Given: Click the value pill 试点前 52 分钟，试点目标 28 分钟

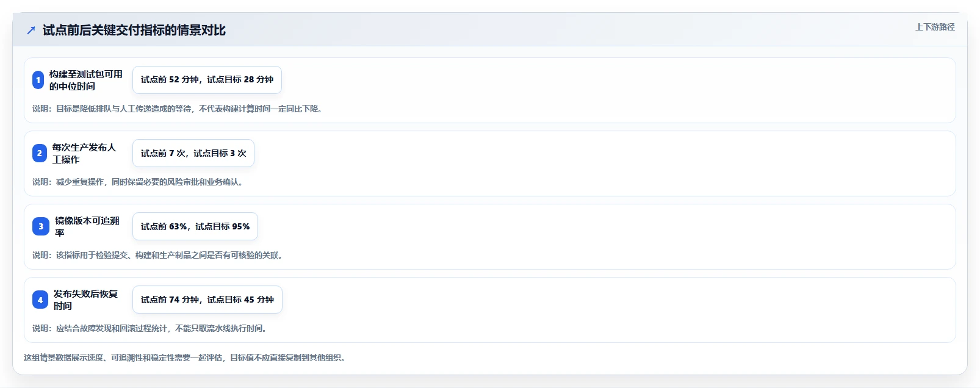Looking at the screenshot, I should pyautogui.click(x=207, y=80).
